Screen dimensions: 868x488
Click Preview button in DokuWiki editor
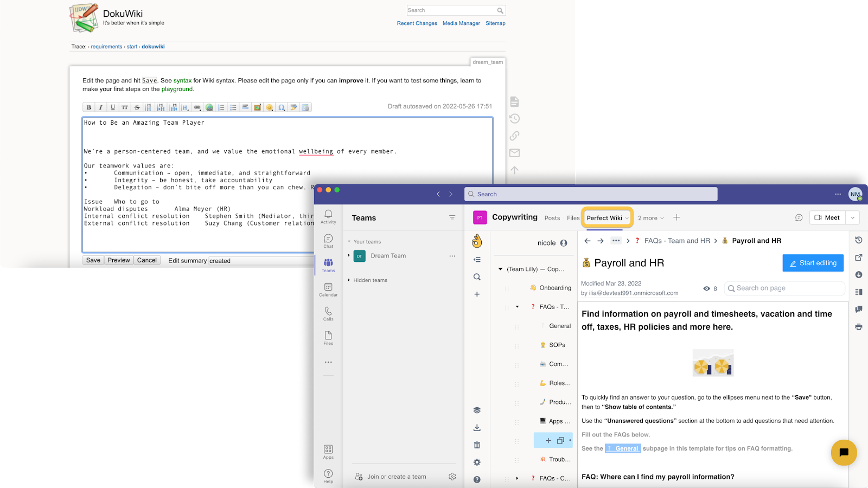(119, 260)
